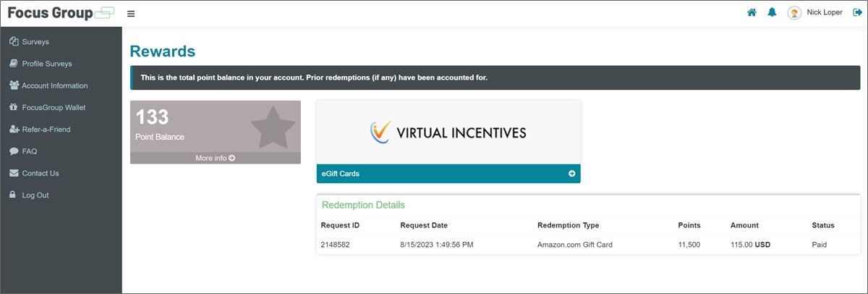Image resolution: width=868 pixels, height=294 pixels.
Task: Click request ID 2148582
Action: (335, 245)
